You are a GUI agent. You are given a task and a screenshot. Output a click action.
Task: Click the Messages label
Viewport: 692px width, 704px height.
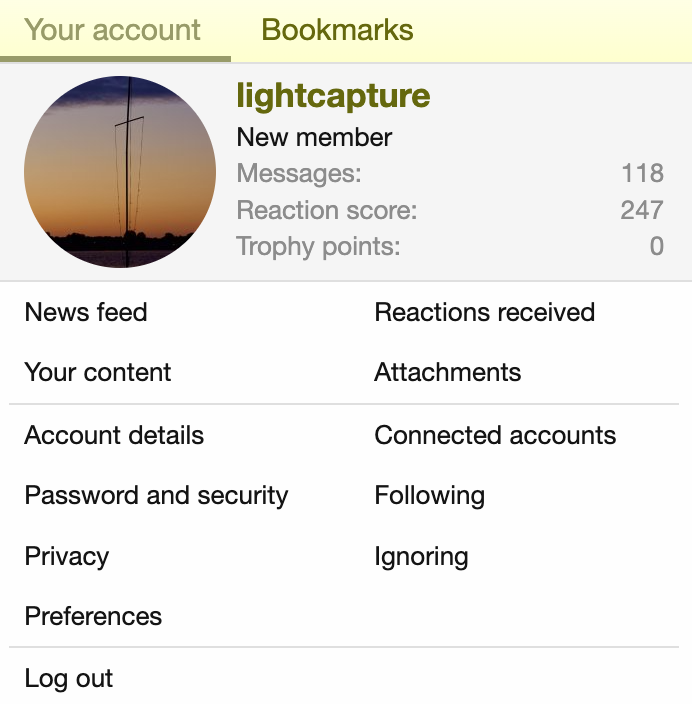click(x=299, y=174)
